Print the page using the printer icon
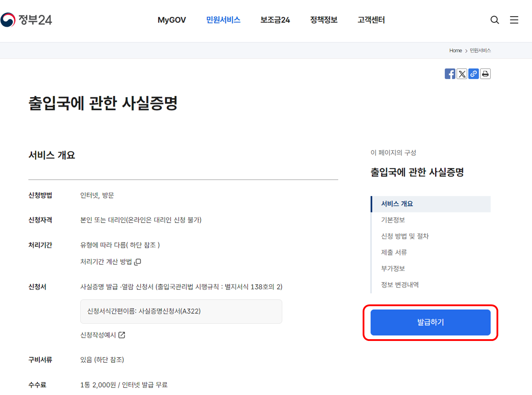Viewport: 532px width, 395px height. 485,74
